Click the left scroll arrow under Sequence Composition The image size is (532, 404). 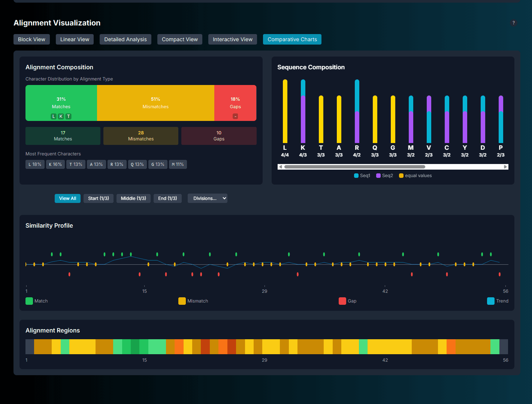tap(281, 167)
